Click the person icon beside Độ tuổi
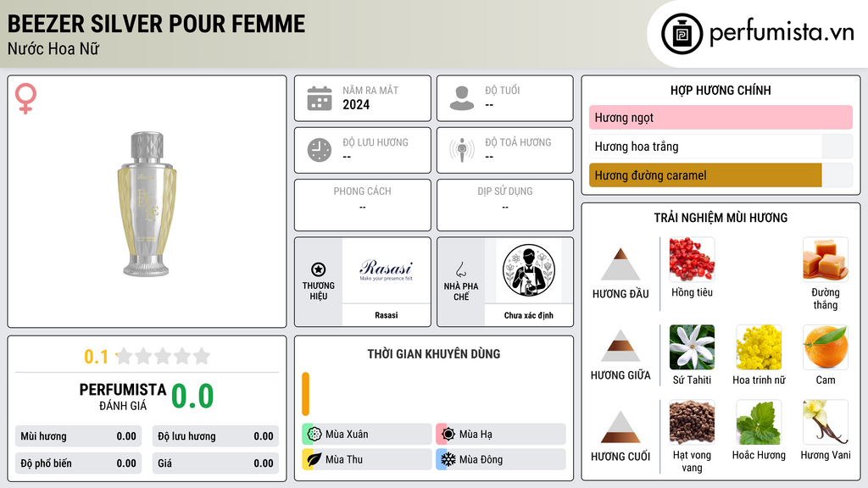This screenshot has width=868, height=488. 462,98
